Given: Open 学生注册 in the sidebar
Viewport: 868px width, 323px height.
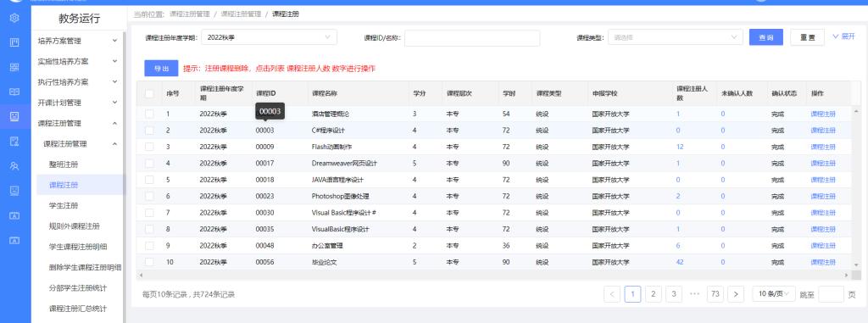Looking at the screenshot, I should pyautogui.click(x=64, y=205).
